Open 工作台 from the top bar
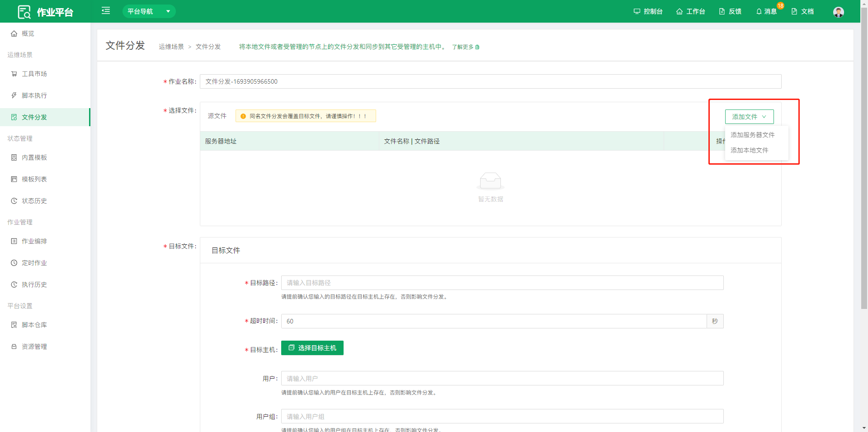Image resolution: width=868 pixels, height=432 pixels. tap(690, 11)
